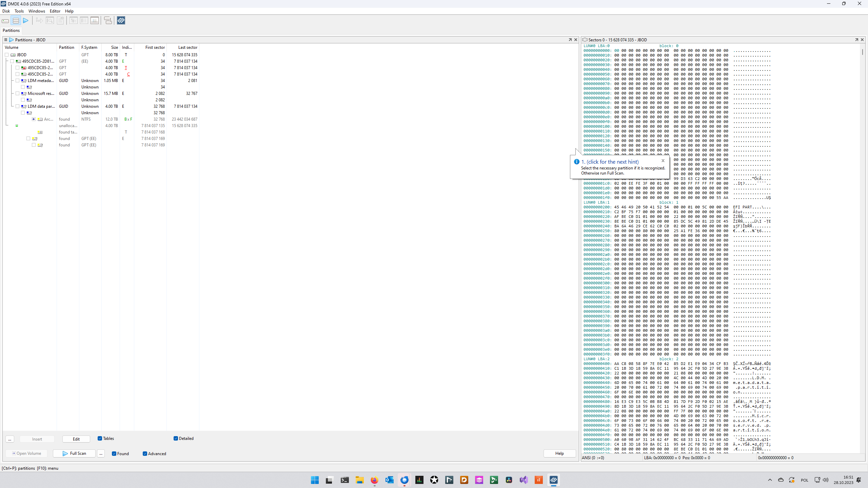The image size is (868, 488).
Task: Dismiss the hint popup with its X
Action: (663, 161)
